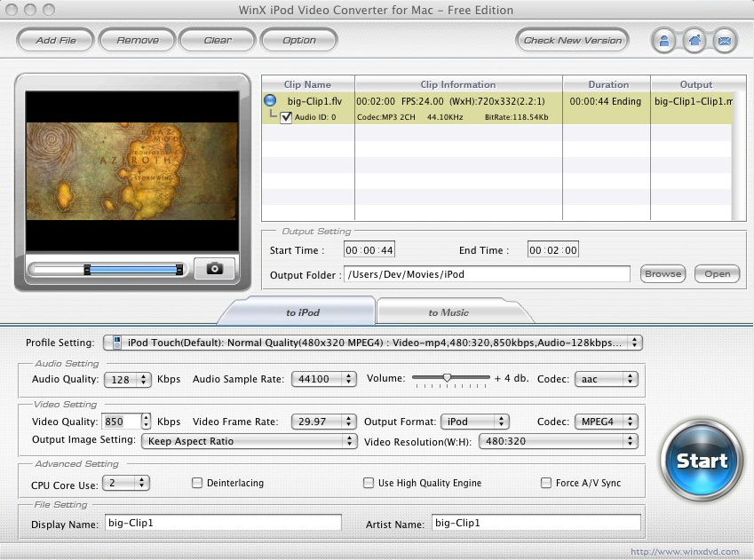Click the big-Clip1-Clip1 output cell
Image resolution: width=754 pixels, height=560 pixels.
694,101
